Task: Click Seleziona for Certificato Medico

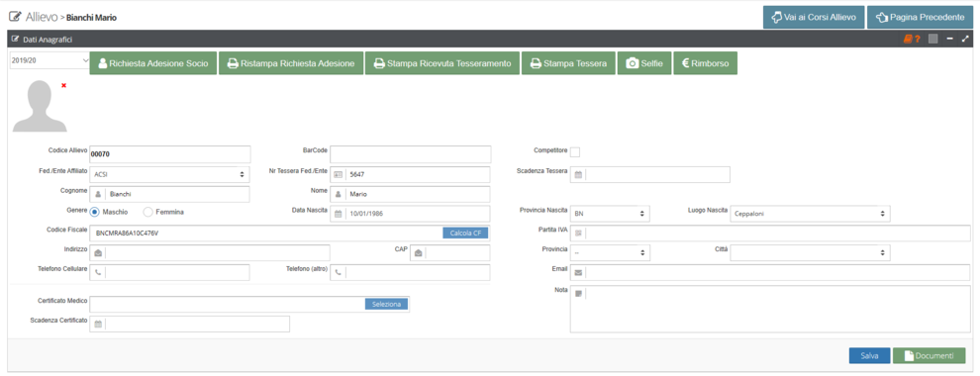Action: (387, 304)
